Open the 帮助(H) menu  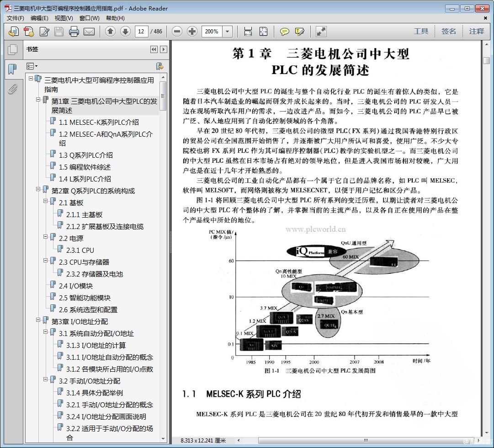[115, 18]
